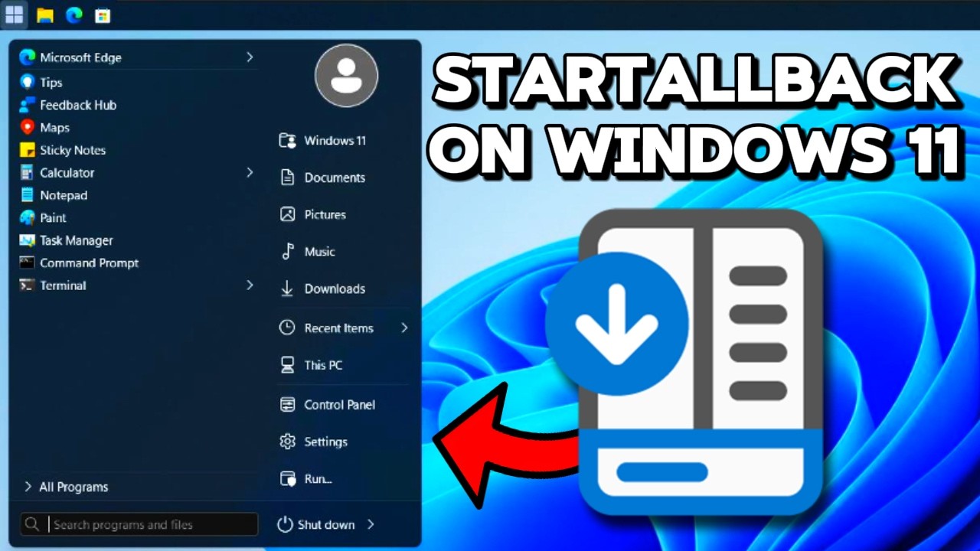Click the Music text label
The image size is (980, 551).
point(319,252)
